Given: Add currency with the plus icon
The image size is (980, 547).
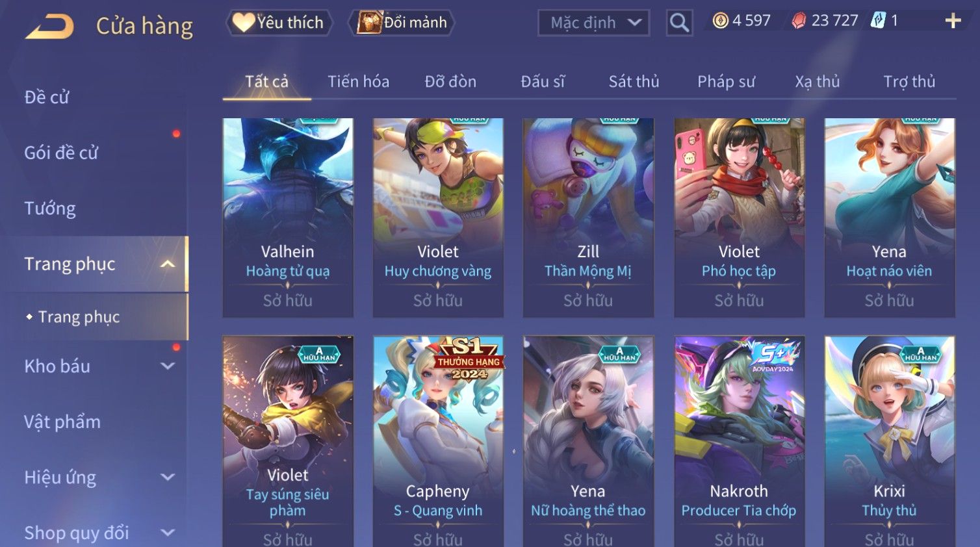Looking at the screenshot, I should pos(953,21).
